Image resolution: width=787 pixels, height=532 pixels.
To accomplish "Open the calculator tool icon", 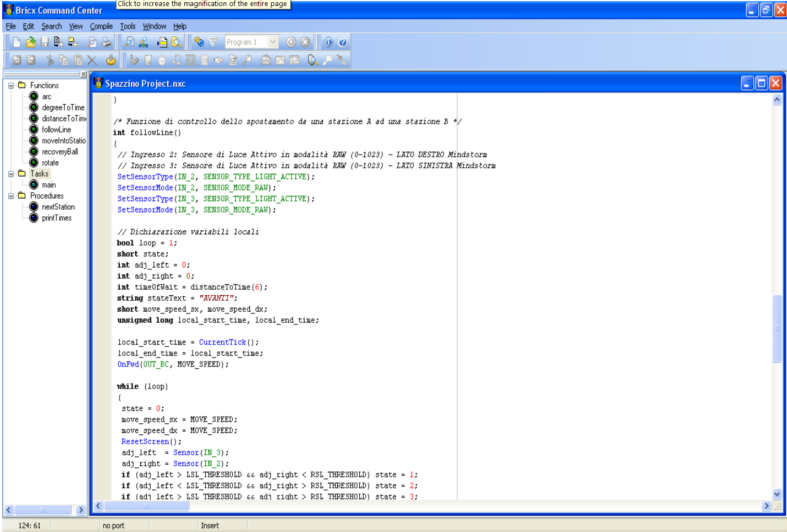I will (205, 60).
